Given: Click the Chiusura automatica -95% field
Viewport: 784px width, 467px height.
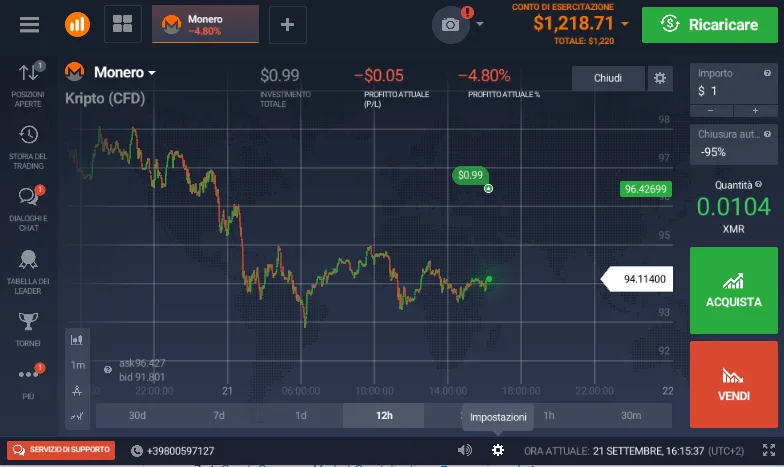Looking at the screenshot, I should pyautogui.click(x=734, y=144).
